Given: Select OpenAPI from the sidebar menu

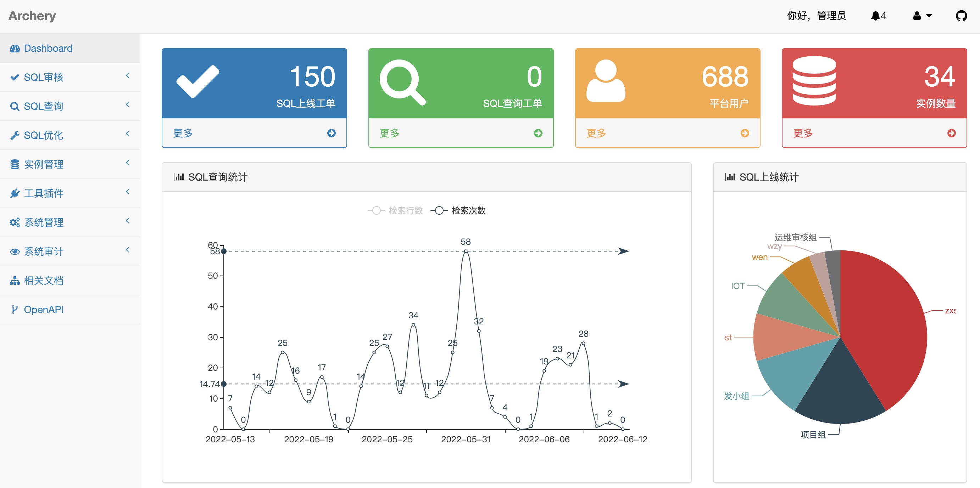Looking at the screenshot, I should 44,310.
